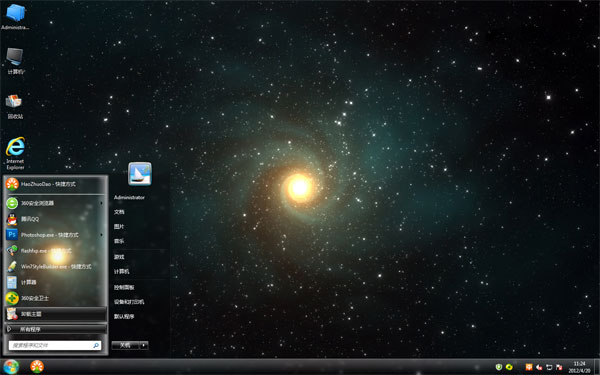Expand 所有程序 all programs list
Image resolution: width=600 pixels, height=375 pixels.
(x=55, y=329)
